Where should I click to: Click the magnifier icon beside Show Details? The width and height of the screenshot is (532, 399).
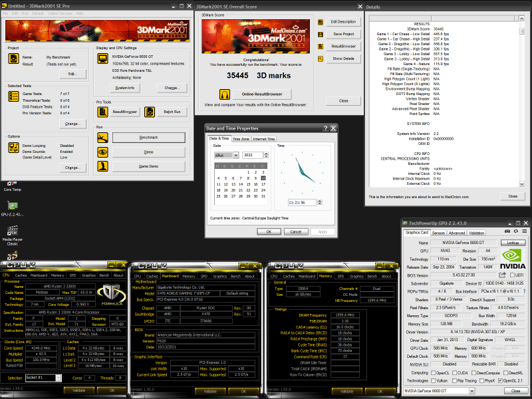point(321,59)
